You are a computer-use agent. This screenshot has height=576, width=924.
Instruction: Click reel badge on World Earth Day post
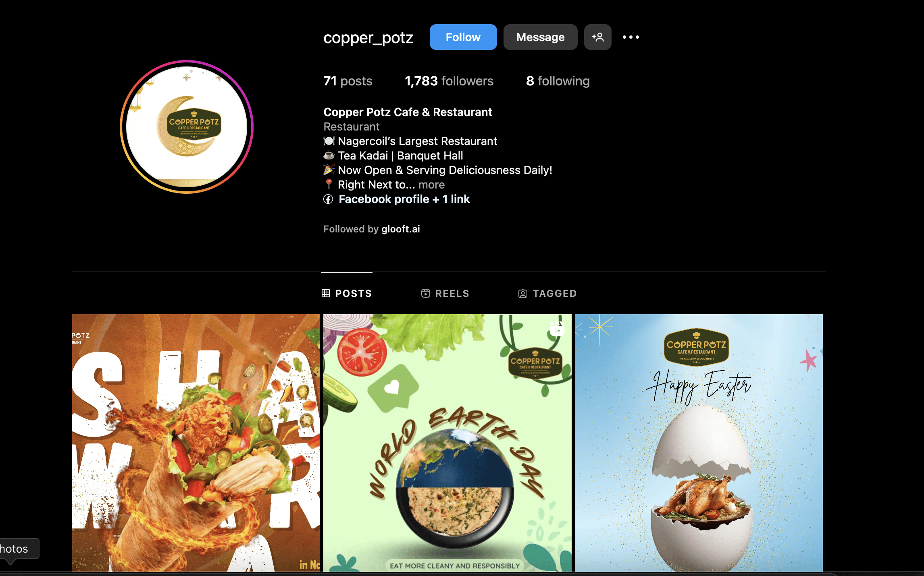click(557, 328)
